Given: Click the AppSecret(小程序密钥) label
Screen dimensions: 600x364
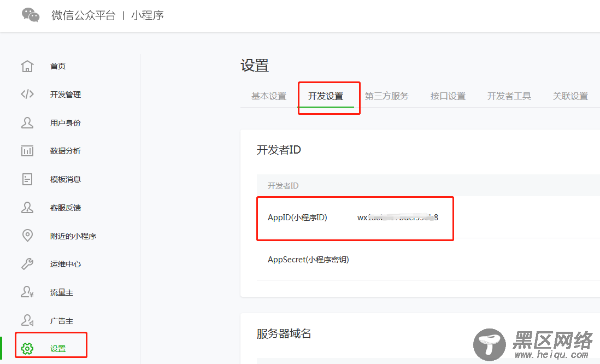Looking at the screenshot, I should pyautogui.click(x=308, y=260).
